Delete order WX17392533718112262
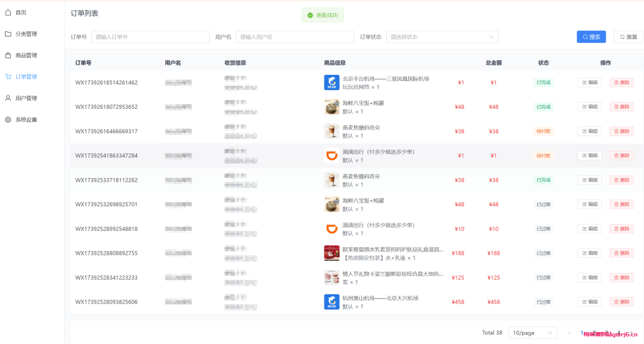The image size is (644, 344). [621, 180]
